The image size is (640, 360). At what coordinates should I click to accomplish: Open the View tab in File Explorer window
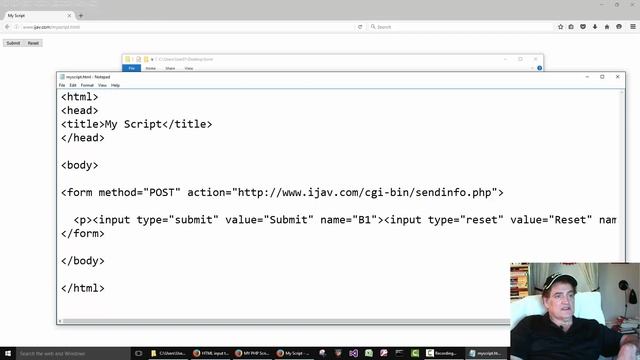coord(189,68)
